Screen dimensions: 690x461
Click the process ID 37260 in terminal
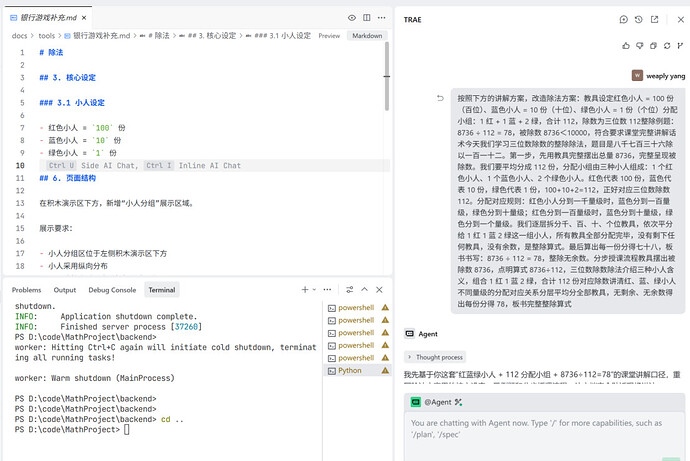(186, 326)
